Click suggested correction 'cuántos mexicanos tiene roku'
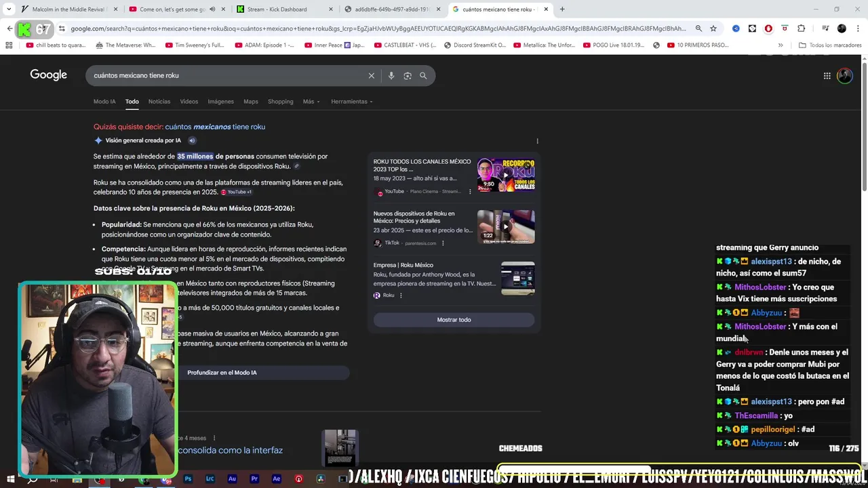The height and width of the screenshot is (488, 868). click(x=215, y=127)
